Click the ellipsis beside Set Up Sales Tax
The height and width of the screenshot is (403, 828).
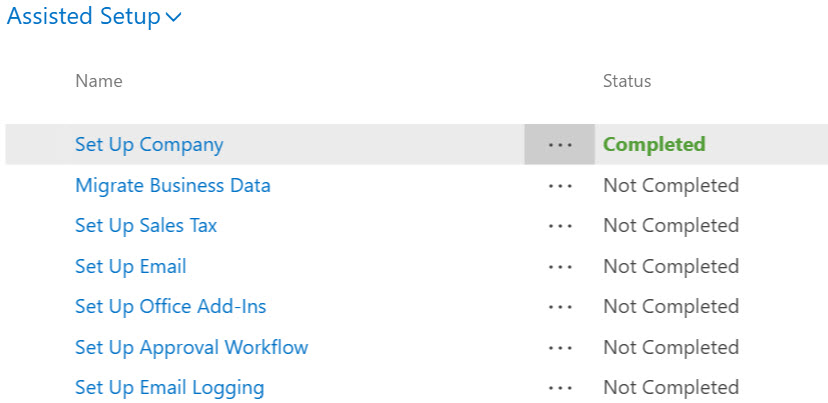[560, 226]
